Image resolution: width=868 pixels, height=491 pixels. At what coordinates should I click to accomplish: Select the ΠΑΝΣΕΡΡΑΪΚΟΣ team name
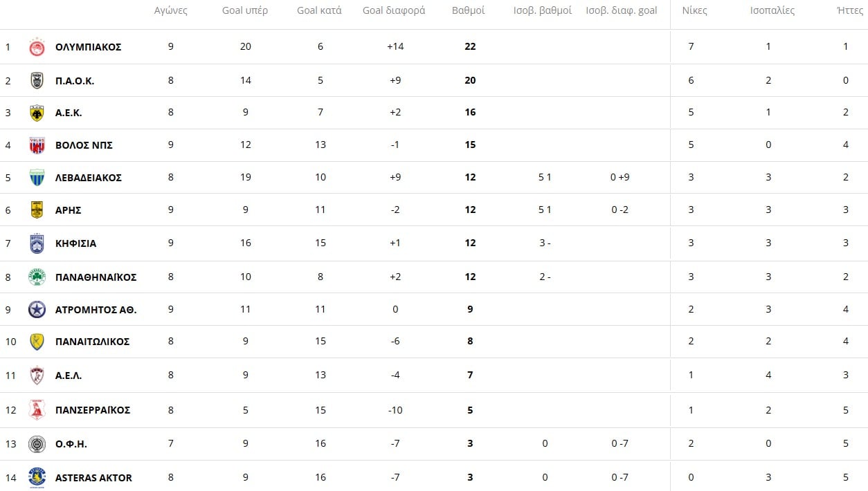(93, 410)
